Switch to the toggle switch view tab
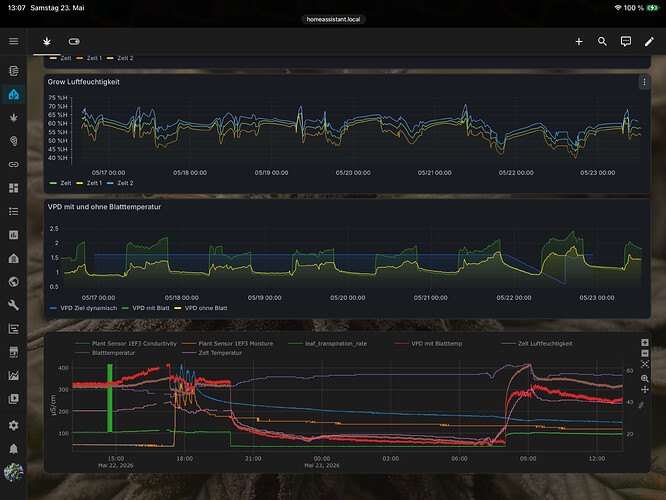666x500 pixels. pyautogui.click(x=74, y=41)
